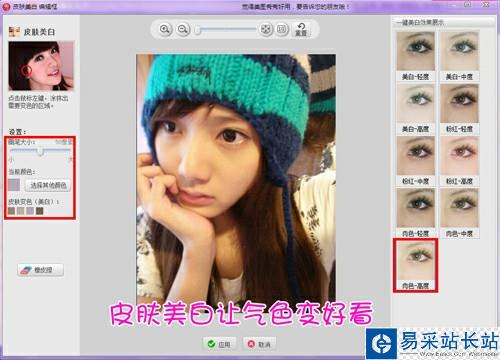The height and width of the screenshot is (360, 500).
Task: Click the apply (应用) button
Action: (x=220, y=344)
